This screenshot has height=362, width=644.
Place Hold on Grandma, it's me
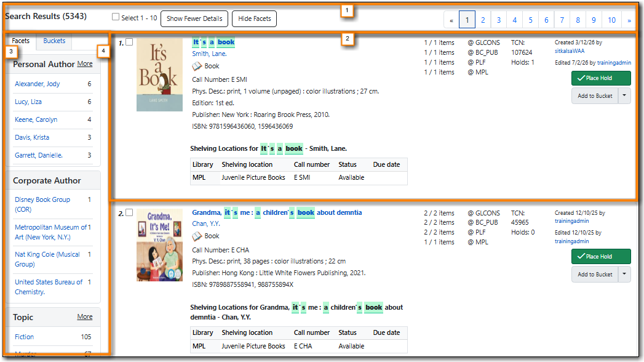pos(601,256)
